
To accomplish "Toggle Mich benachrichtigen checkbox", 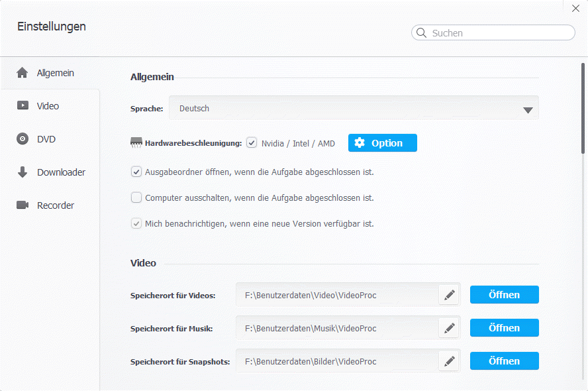I will (136, 223).
